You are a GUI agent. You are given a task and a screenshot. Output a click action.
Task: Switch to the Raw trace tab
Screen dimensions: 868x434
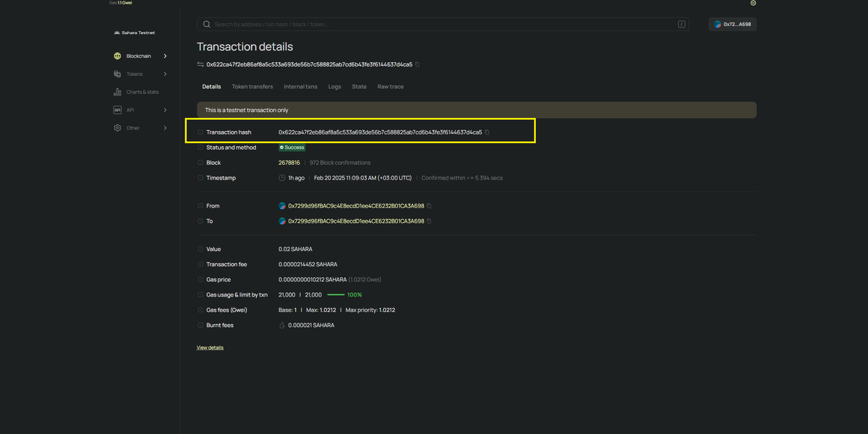(391, 87)
